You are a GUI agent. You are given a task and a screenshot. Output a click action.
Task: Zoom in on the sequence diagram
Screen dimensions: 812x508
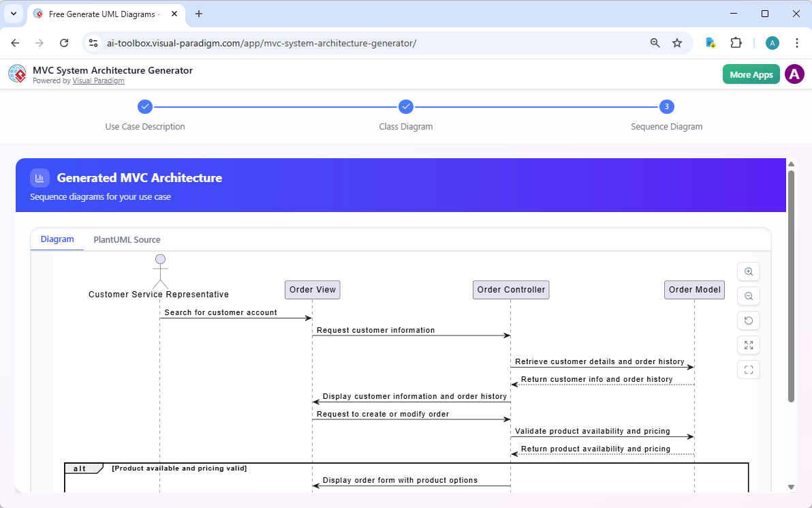[748, 271]
